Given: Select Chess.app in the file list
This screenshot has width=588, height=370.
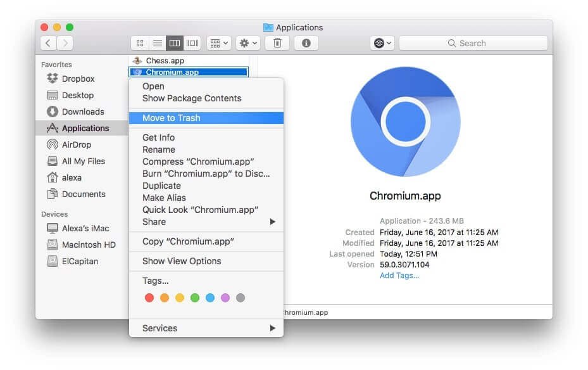Looking at the screenshot, I should click(189, 61).
